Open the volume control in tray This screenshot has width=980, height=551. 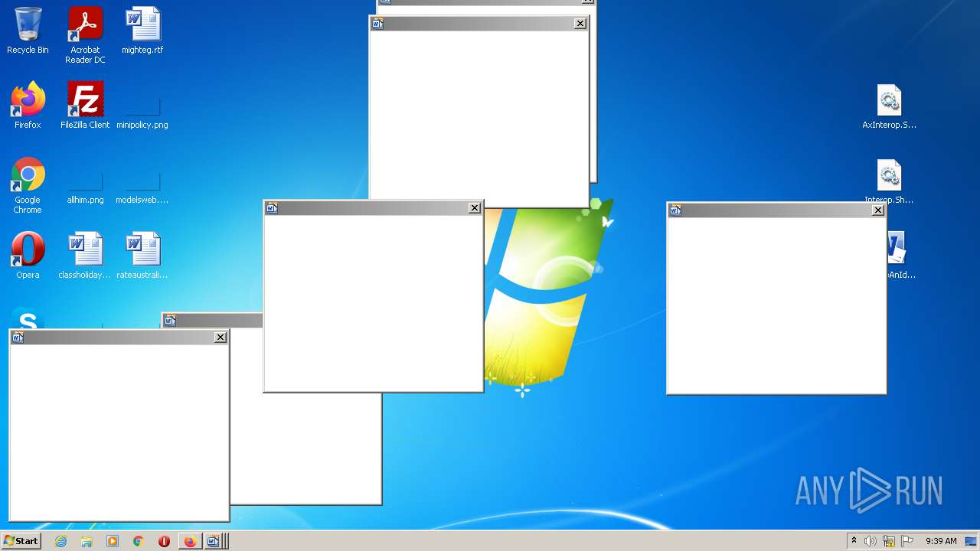point(871,541)
